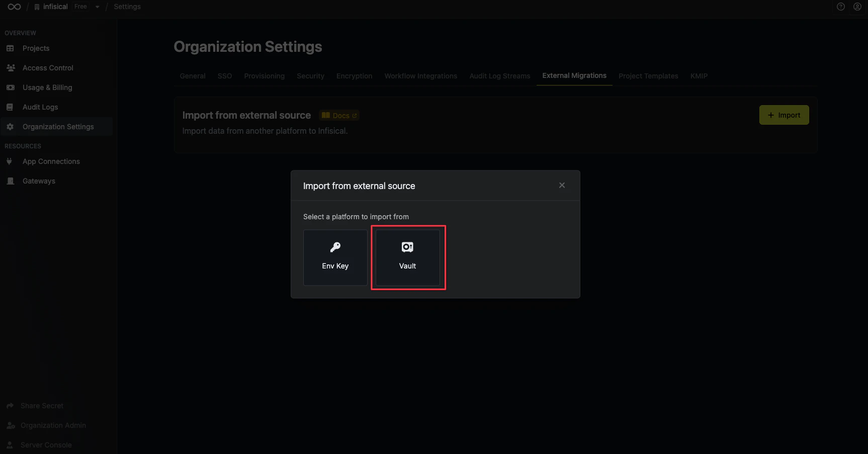Click the infisical organization name
The height and width of the screenshot is (454, 868).
click(55, 7)
